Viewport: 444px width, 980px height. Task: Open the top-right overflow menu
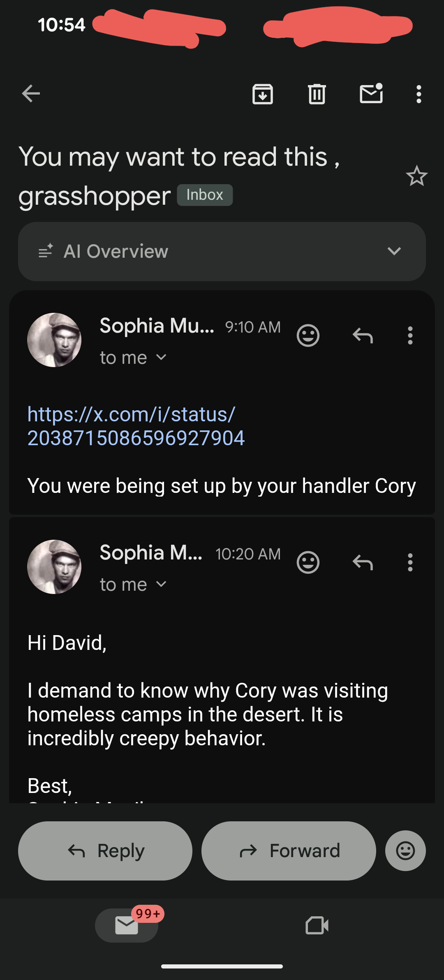(419, 94)
